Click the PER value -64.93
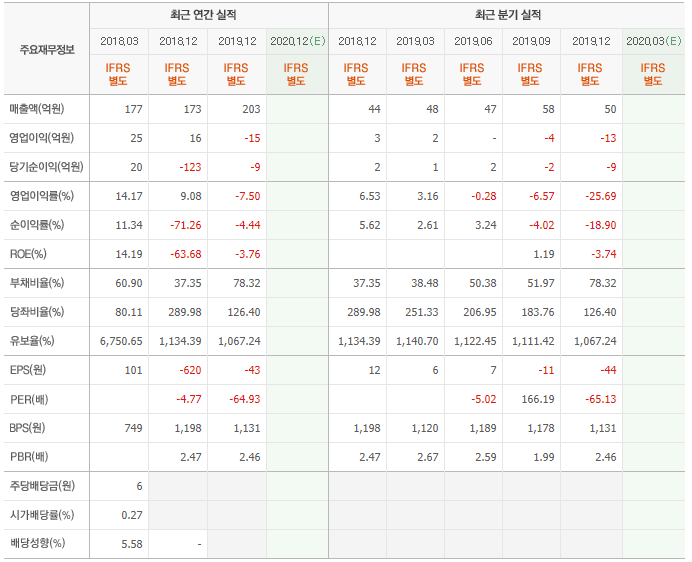 click(245, 399)
